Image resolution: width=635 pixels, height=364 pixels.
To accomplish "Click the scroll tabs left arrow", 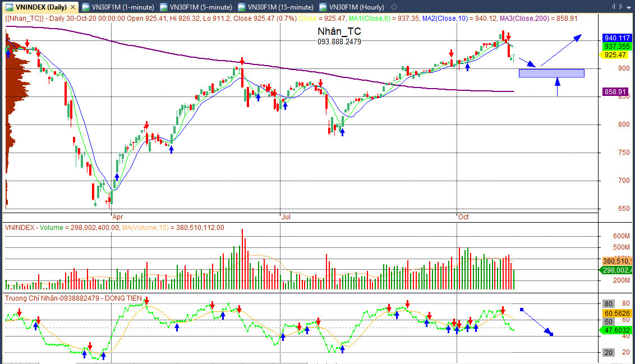I will click(614, 7).
